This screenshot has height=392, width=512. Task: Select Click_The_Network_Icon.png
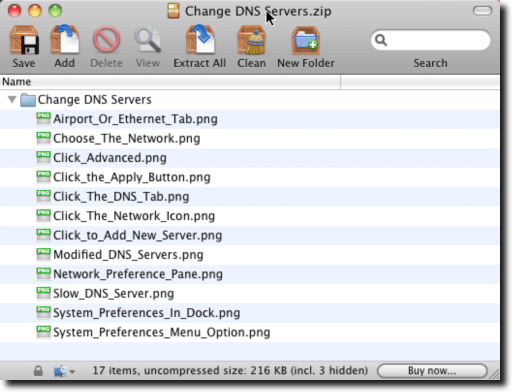point(250,216)
